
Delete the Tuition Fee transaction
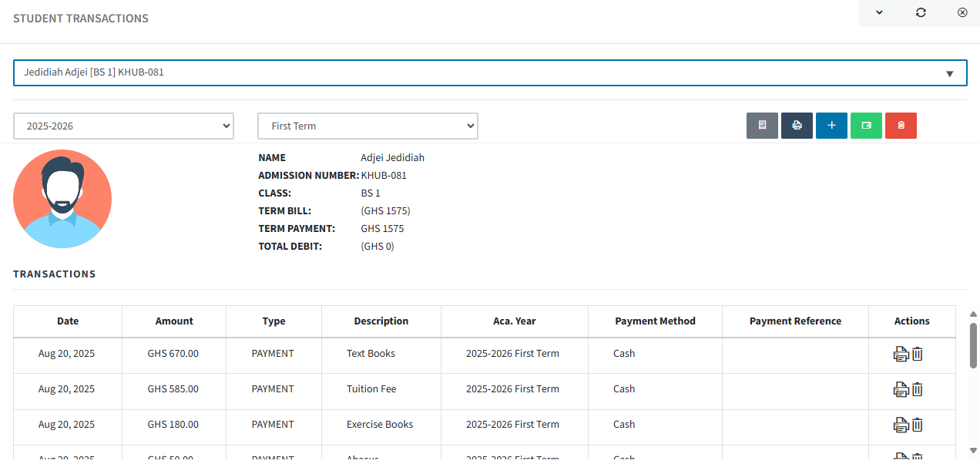[918, 389]
